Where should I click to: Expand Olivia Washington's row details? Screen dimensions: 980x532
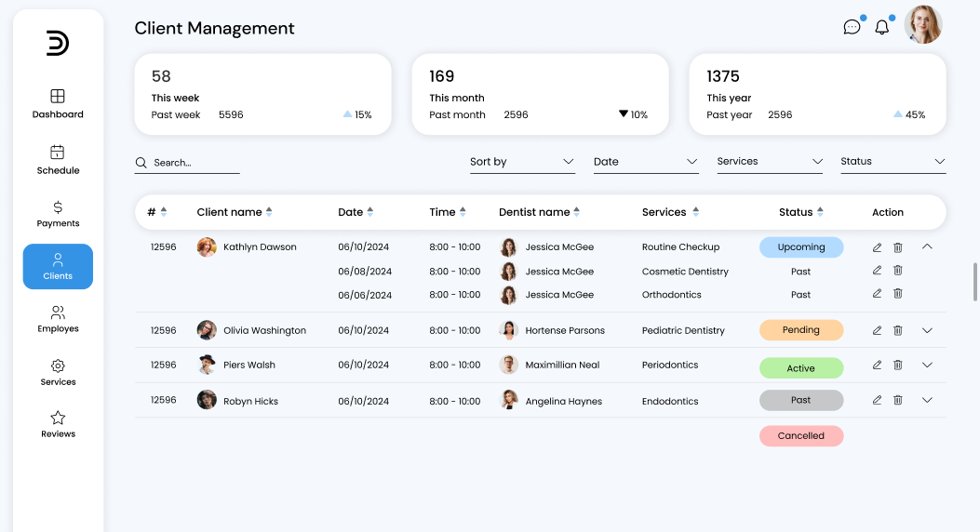927,330
